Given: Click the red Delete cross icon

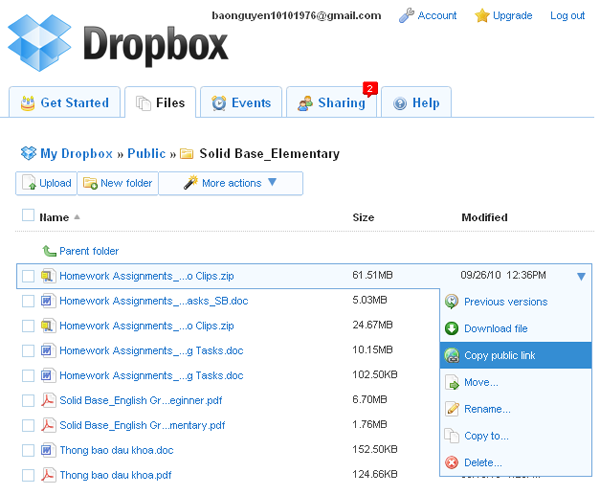Looking at the screenshot, I should tap(452, 462).
